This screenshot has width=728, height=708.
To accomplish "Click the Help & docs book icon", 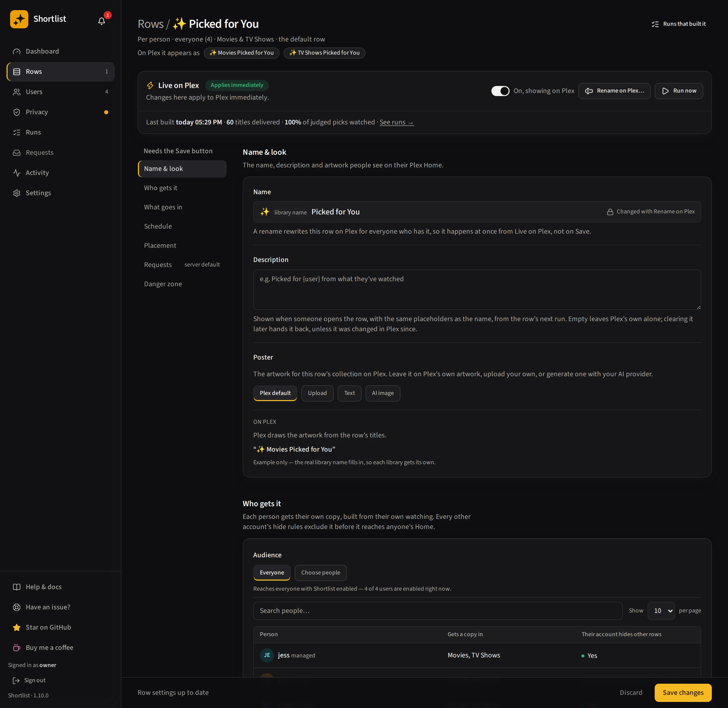I will point(17,587).
